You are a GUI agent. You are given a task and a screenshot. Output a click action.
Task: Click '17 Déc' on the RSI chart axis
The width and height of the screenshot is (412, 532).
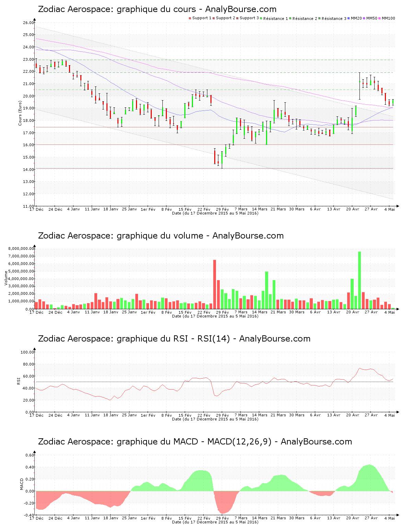click(37, 415)
